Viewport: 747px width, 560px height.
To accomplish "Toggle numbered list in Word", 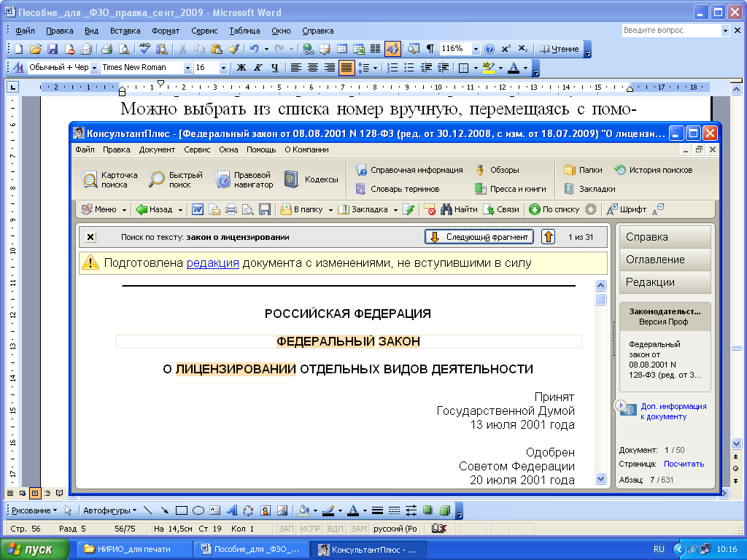I will [x=392, y=68].
